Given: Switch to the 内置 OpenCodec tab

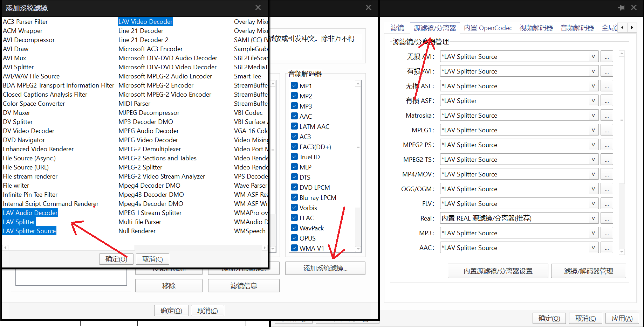Looking at the screenshot, I should coord(488,28).
